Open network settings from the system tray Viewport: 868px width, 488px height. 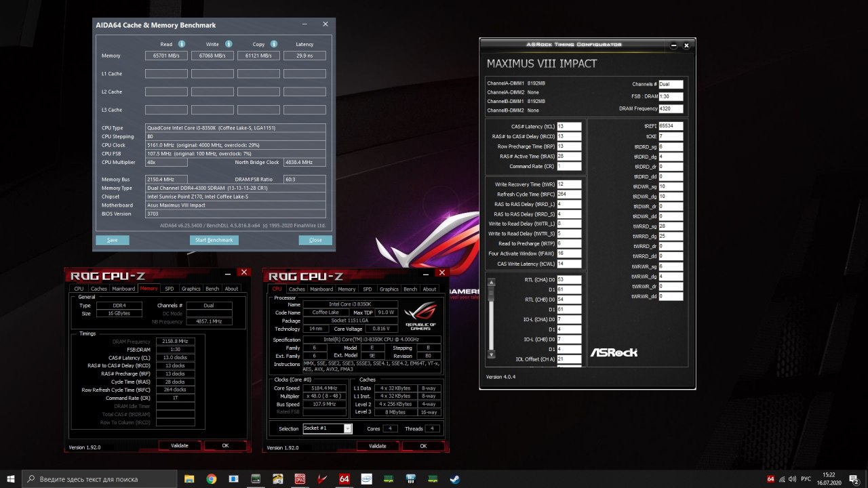point(781,479)
